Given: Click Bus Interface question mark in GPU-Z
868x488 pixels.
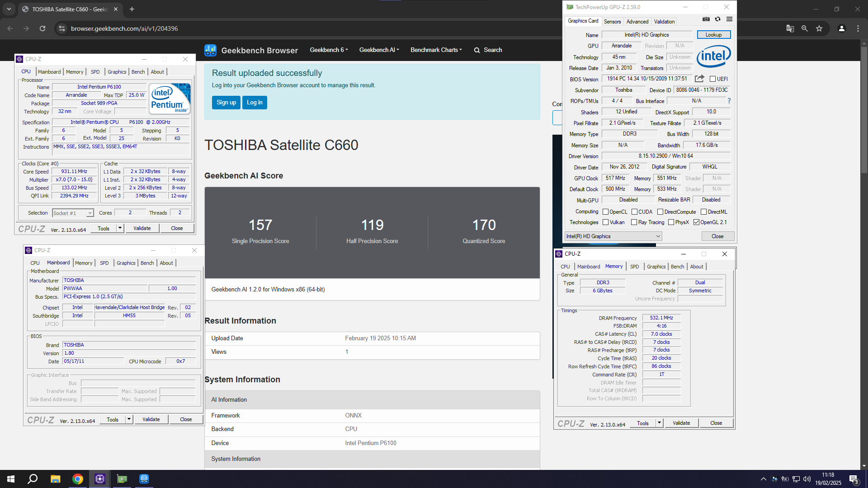Looking at the screenshot, I should (729, 101).
